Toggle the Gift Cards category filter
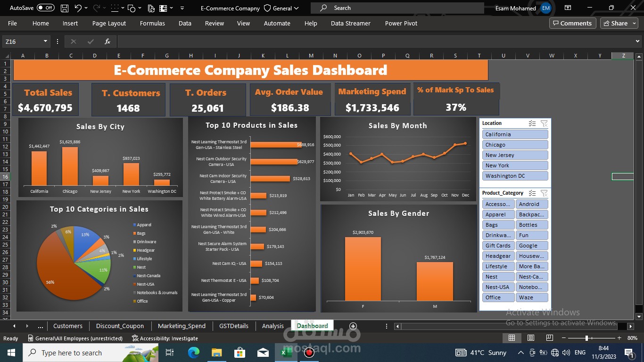 [498, 246]
